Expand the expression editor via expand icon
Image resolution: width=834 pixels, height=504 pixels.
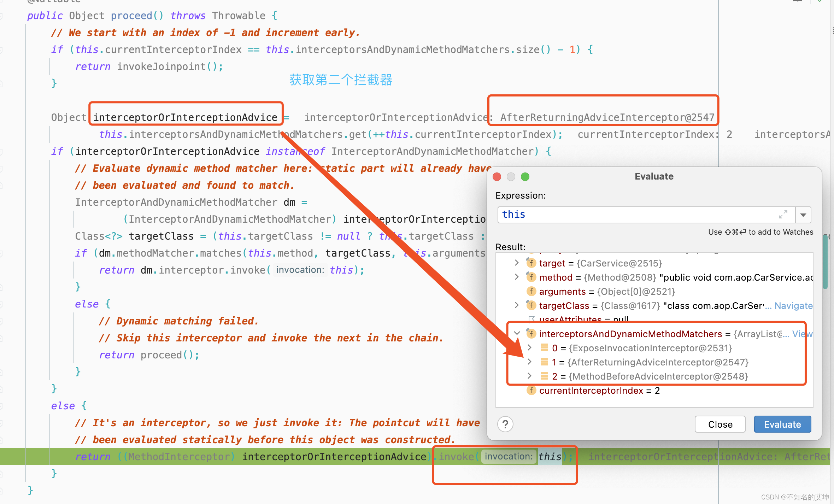783,214
